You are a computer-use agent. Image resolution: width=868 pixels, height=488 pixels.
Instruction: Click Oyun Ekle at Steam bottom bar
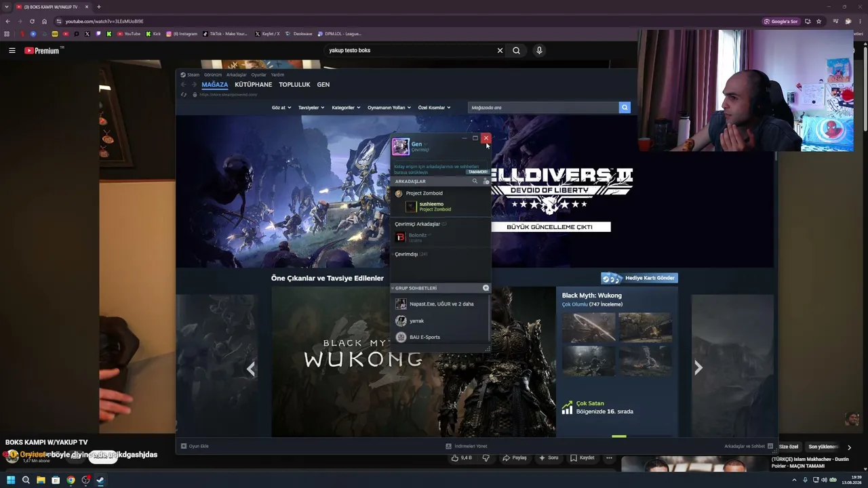pyautogui.click(x=195, y=446)
